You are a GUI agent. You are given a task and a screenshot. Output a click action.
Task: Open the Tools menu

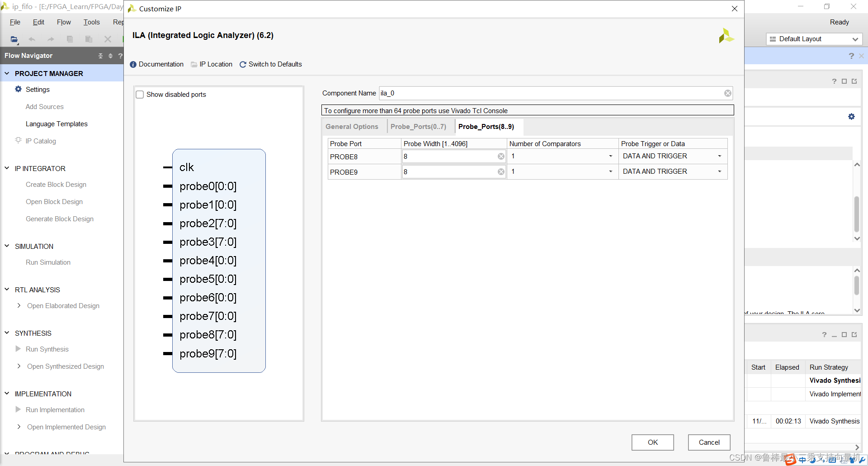tap(91, 22)
